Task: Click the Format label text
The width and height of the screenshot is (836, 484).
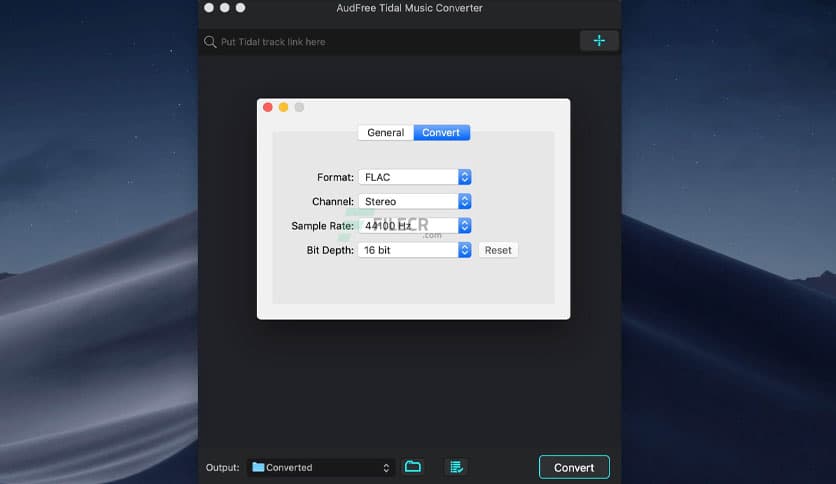Action: [x=335, y=177]
